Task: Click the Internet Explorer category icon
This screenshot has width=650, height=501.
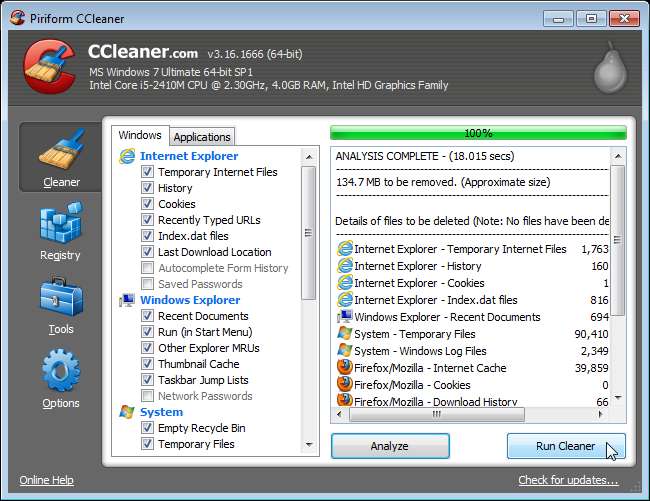Action: (x=127, y=156)
